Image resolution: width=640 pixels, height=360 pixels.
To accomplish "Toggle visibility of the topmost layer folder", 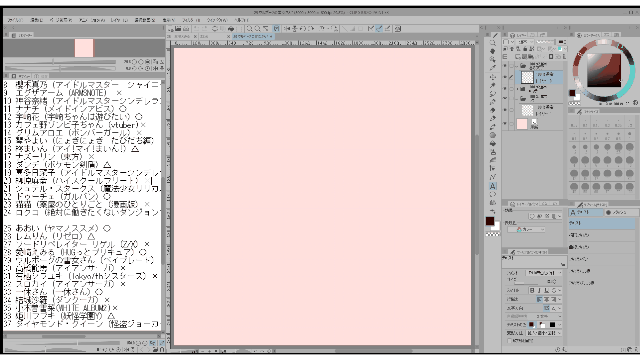I will point(505,65).
